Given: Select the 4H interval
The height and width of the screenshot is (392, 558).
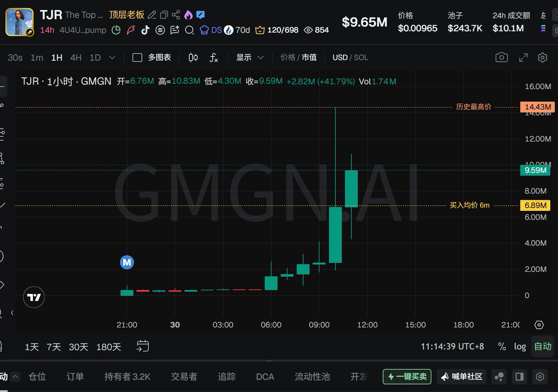Looking at the screenshot, I should click(x=76, y=58).
